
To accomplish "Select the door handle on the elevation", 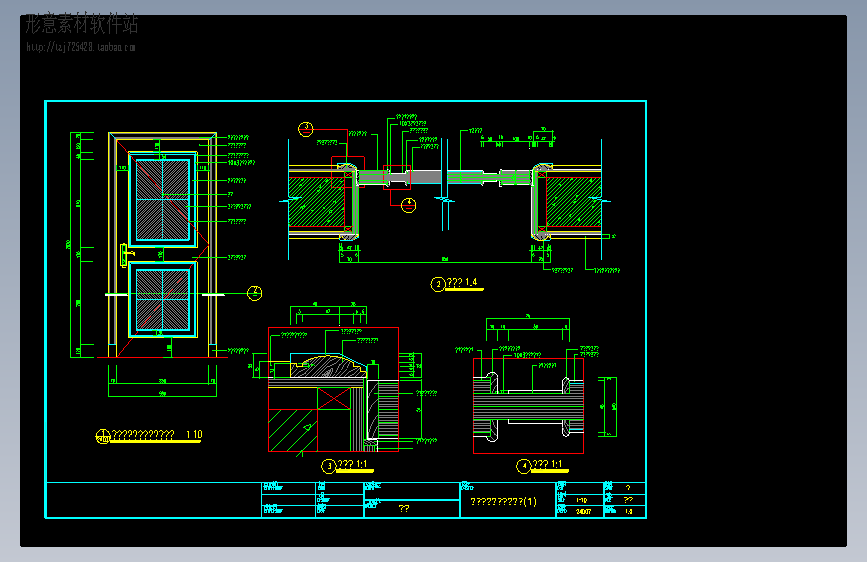I will pos(126,255).
